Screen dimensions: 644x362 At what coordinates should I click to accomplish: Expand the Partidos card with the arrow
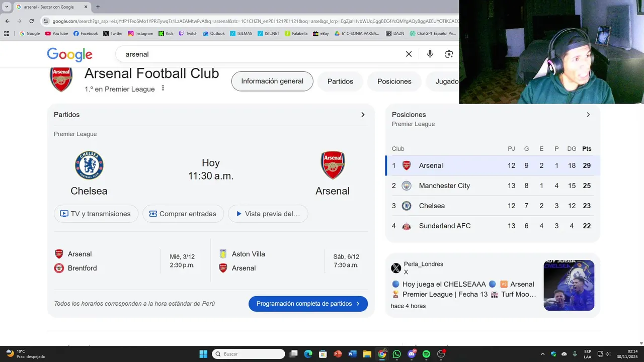(x=363, y=115)
